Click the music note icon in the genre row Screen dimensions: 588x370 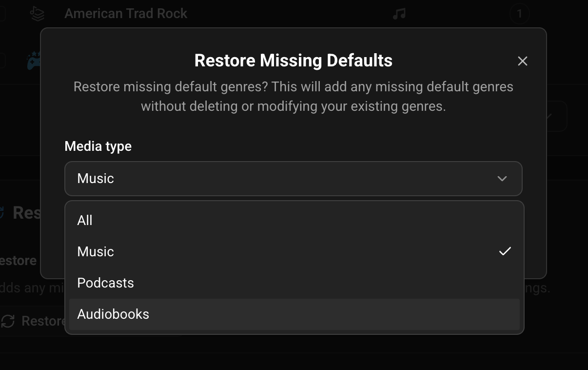pos(399,14)
